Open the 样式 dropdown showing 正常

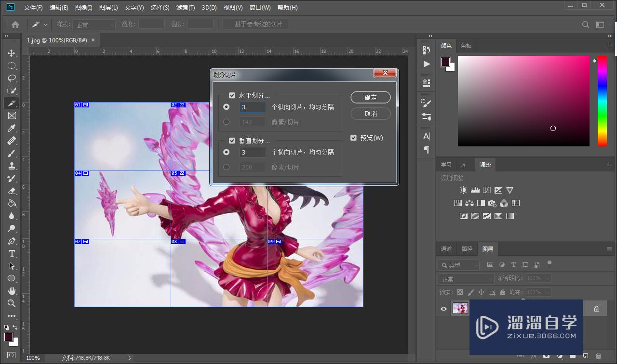tap(94, 25)
